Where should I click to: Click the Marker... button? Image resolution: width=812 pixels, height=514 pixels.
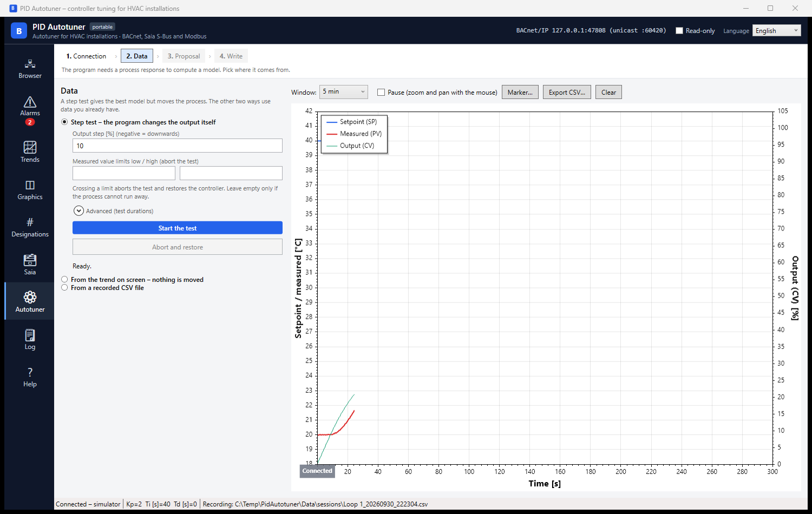[x=520, y=92]
